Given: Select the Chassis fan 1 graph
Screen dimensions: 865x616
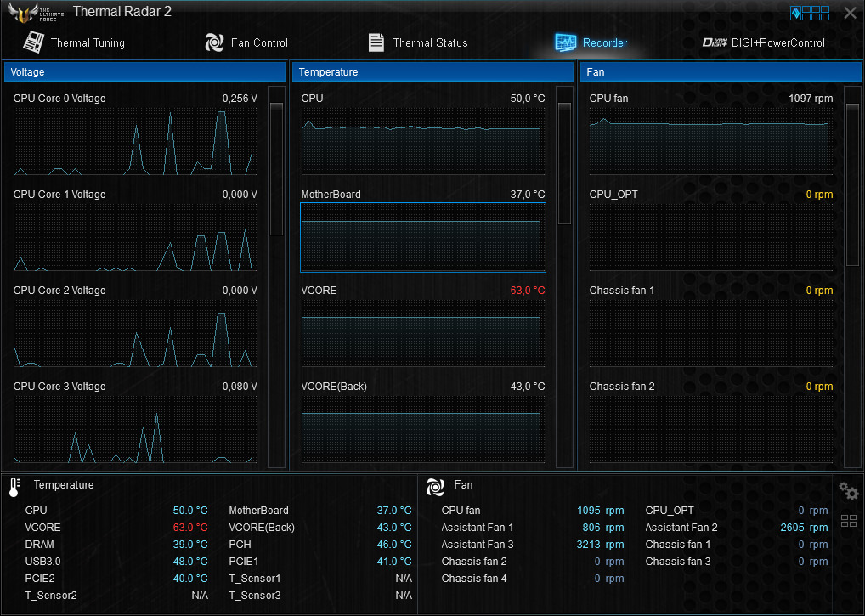Looking at the screenshot, I should coord(711,333).
